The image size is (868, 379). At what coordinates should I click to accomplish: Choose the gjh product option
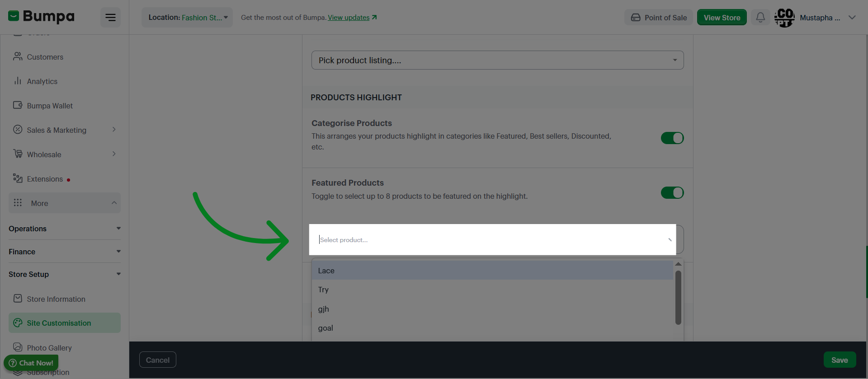tap(492, 309)
